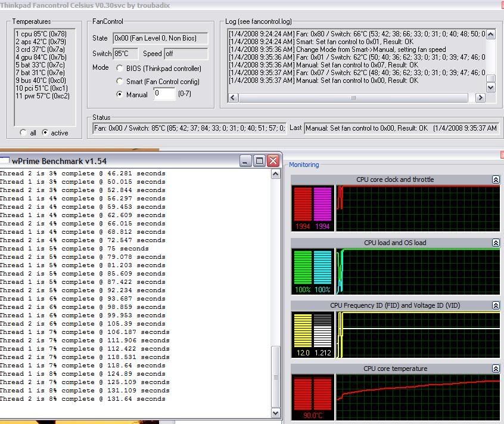Collapse the CPU core clock and throttle panel
The height and width of the screenshot is (424, 504).
click(x=495, y=179)
